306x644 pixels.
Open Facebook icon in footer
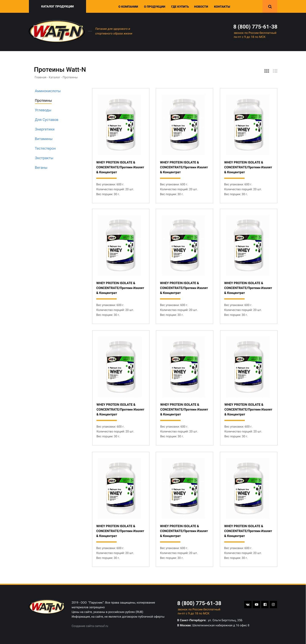tap(265, 604)
